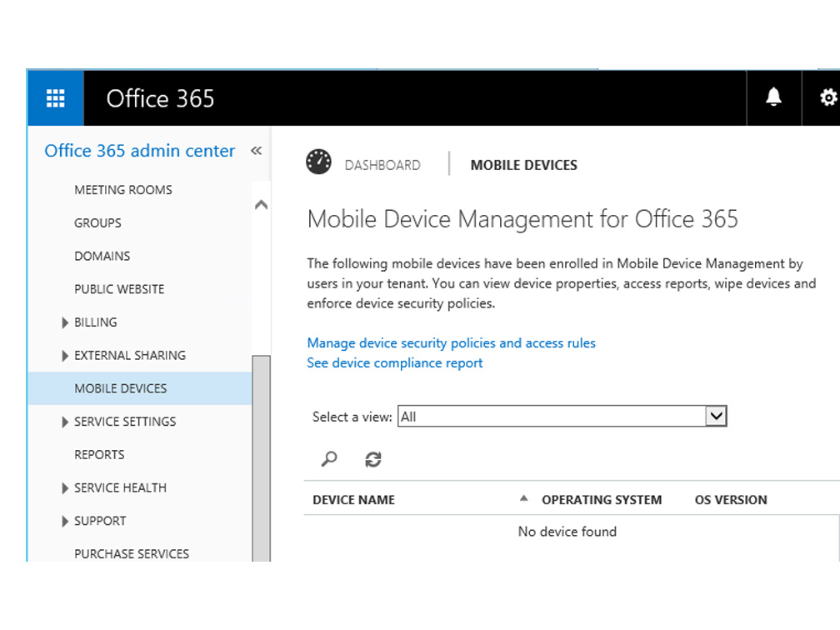Viewport: 840px width, 630px height.
Task: Open Domains from the navigation
Action: pyautogui.click(x=102, y=256)
